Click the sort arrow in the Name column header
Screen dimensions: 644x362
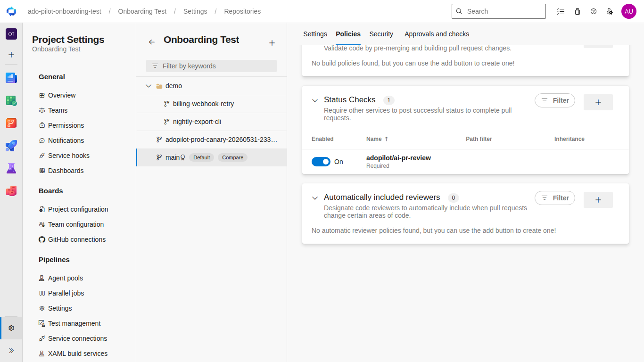[x=387, y=139]
